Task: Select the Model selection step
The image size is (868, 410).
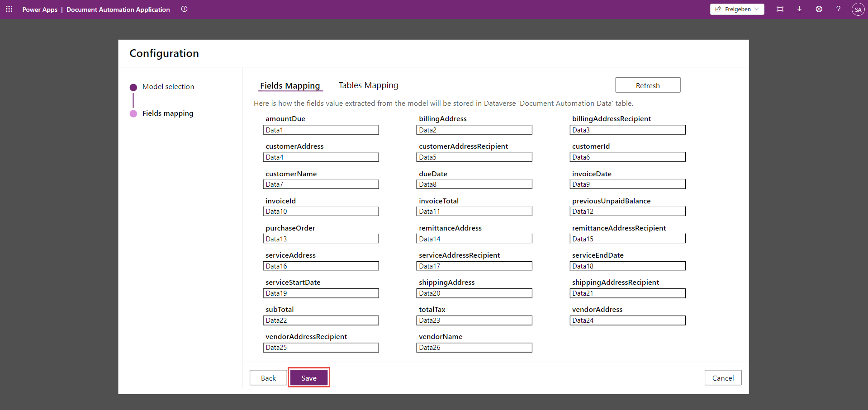Action: point(168,87)
